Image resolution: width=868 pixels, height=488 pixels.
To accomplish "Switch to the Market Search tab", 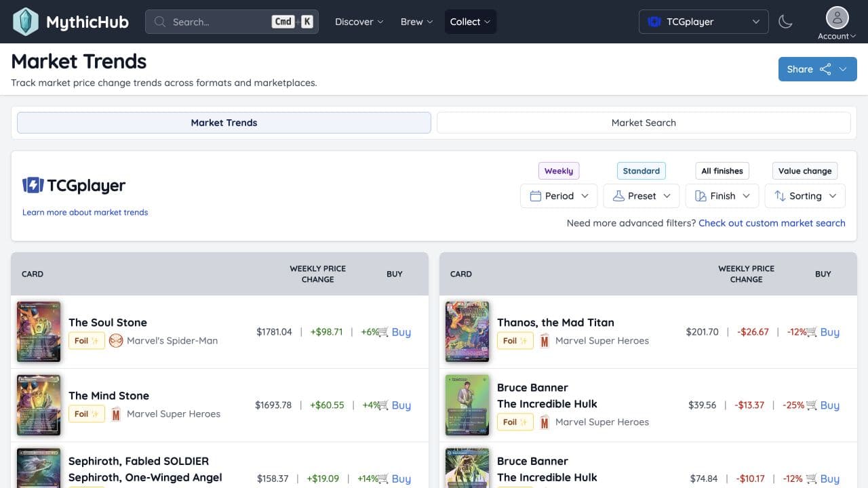I will (644, 123).
